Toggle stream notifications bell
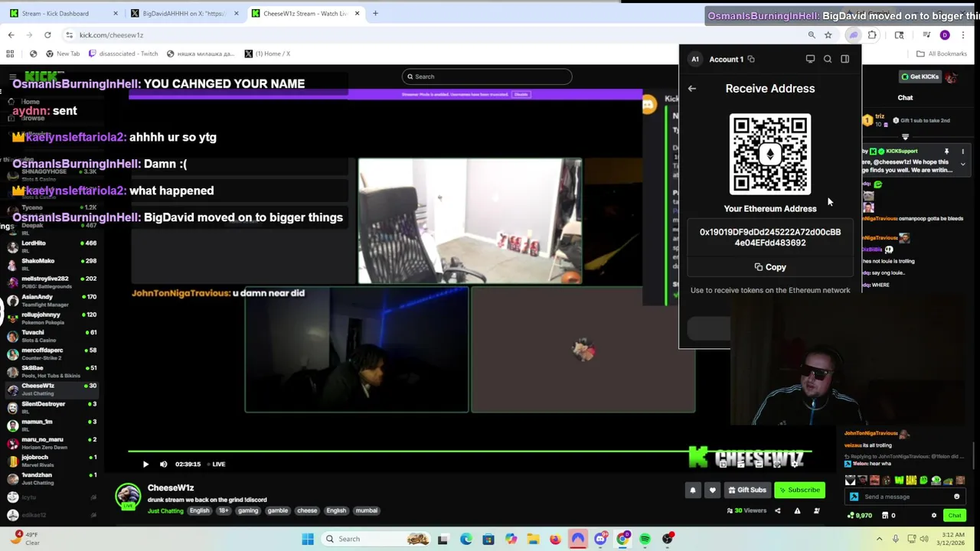The image size is (980, 551). (x=693, y=490)
